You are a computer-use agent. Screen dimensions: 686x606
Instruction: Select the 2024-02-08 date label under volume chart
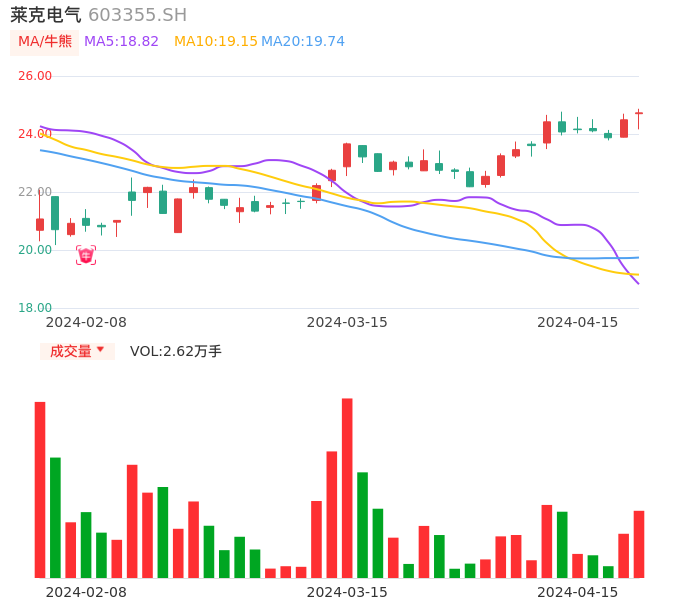pos(86,592)
